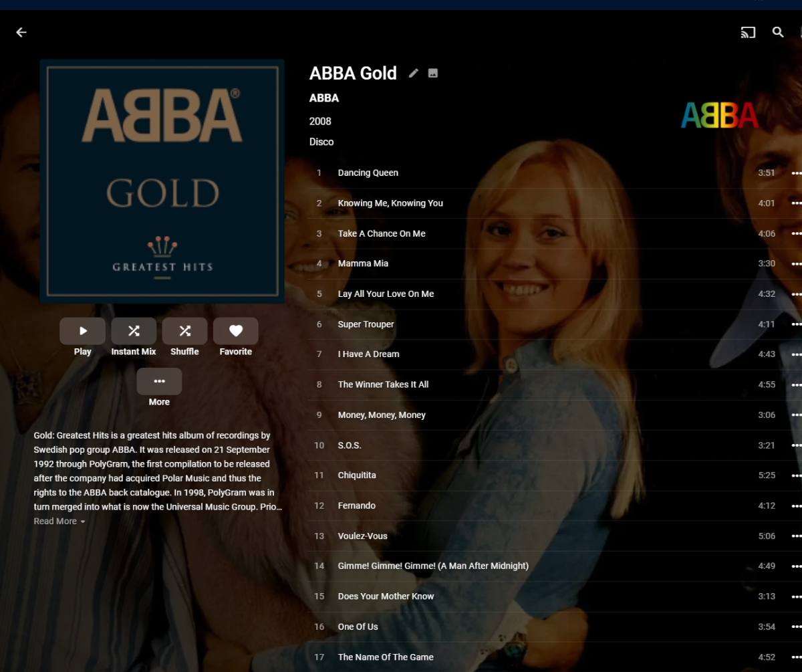Open options menu for Money, Money, Money

coord(796,415)
